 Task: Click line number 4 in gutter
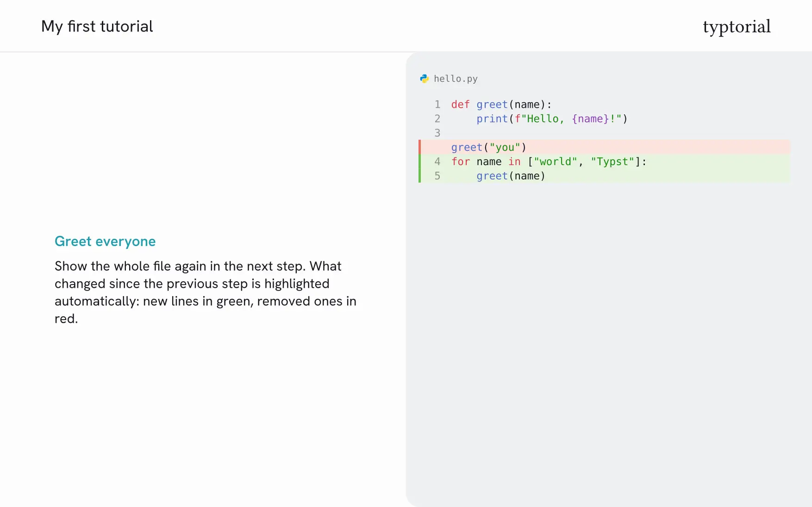437,161
